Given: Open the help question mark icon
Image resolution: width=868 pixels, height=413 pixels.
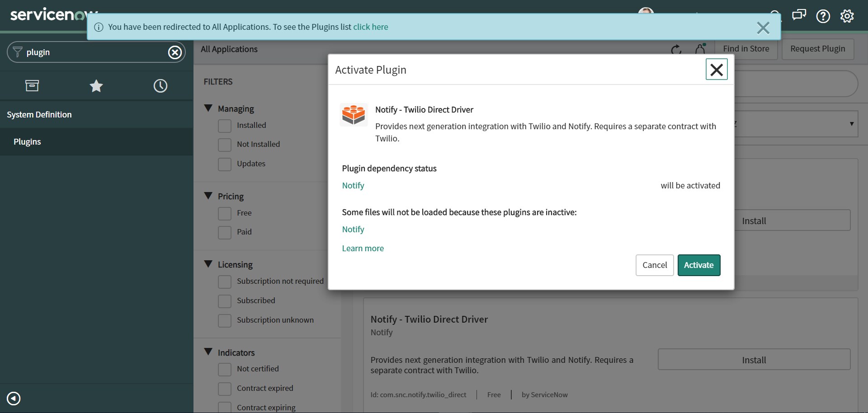Looking at the screenshot, I should pos(823,16).
